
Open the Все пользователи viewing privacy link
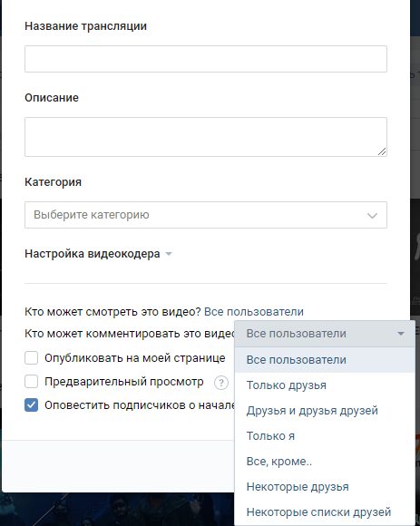(x=254, y=312)
